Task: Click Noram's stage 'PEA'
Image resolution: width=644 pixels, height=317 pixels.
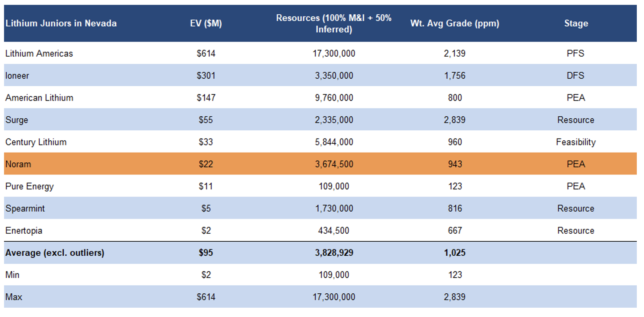Action: [x=576, y=164]
